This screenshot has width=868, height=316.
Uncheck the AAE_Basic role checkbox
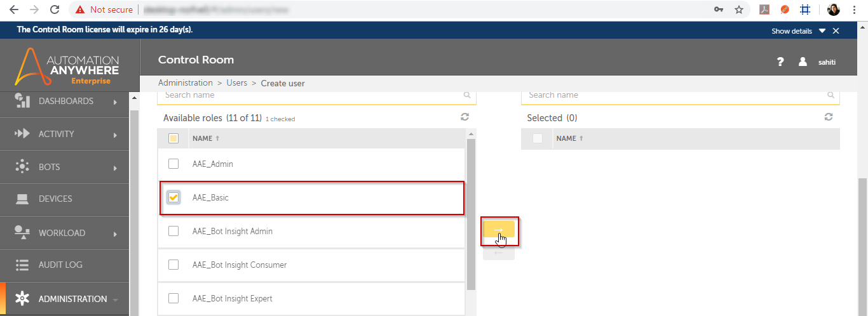(173, 197)
